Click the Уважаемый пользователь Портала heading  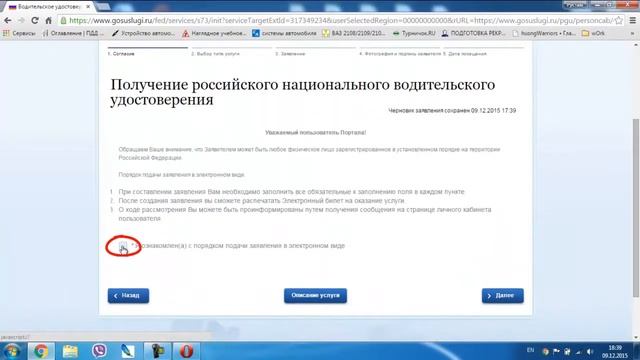[315, 133]
